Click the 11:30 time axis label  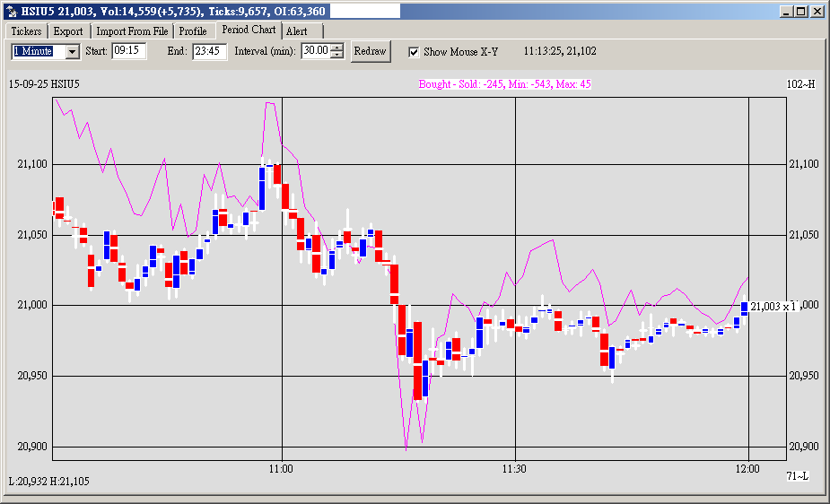click(x=514, y=469)
